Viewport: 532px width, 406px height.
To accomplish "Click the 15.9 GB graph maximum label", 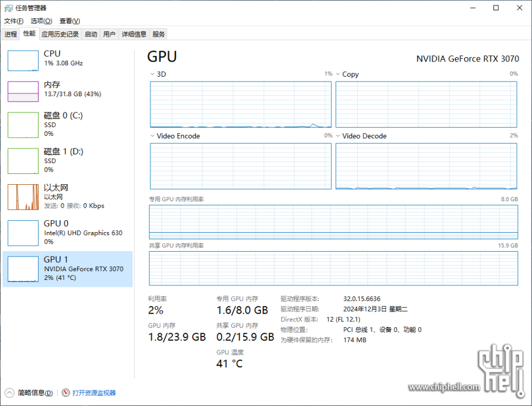I will tap(508, 246).
